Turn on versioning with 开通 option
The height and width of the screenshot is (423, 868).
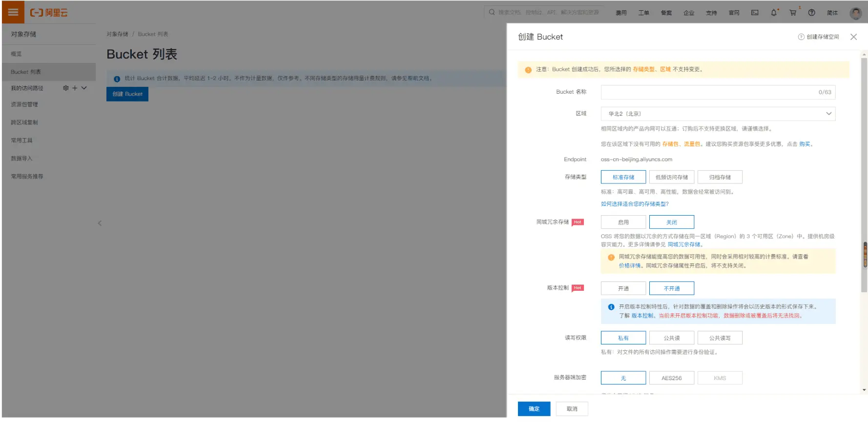(x=623, y=289)
